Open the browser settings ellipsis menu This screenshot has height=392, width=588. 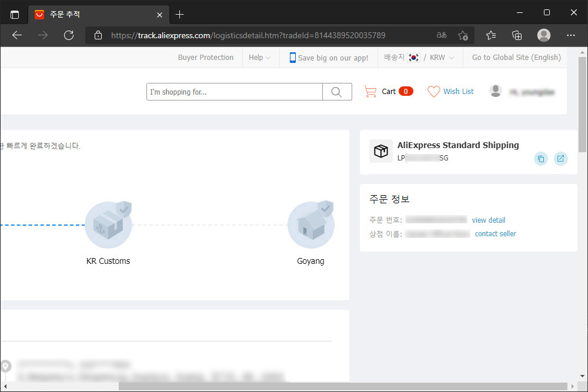[x=571, y=35]
